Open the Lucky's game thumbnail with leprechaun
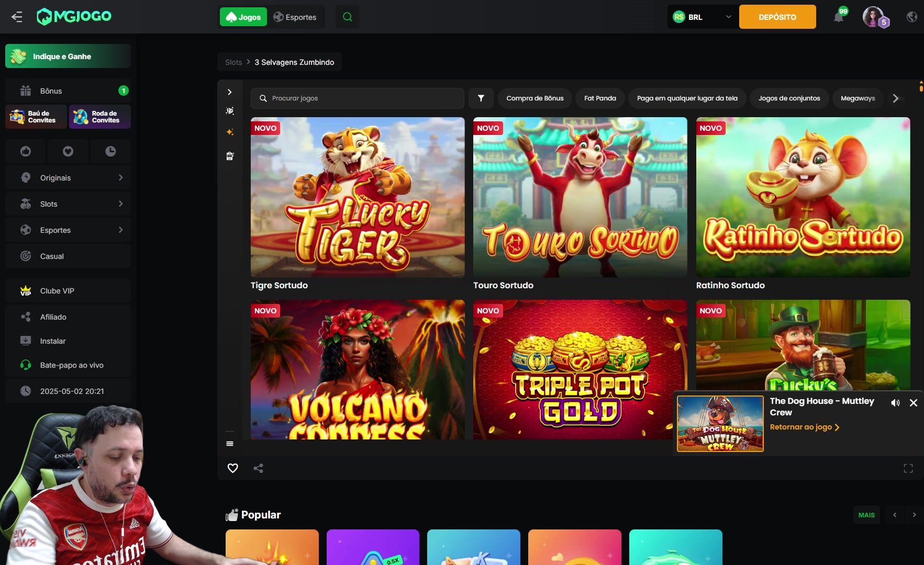 point(803,345)
